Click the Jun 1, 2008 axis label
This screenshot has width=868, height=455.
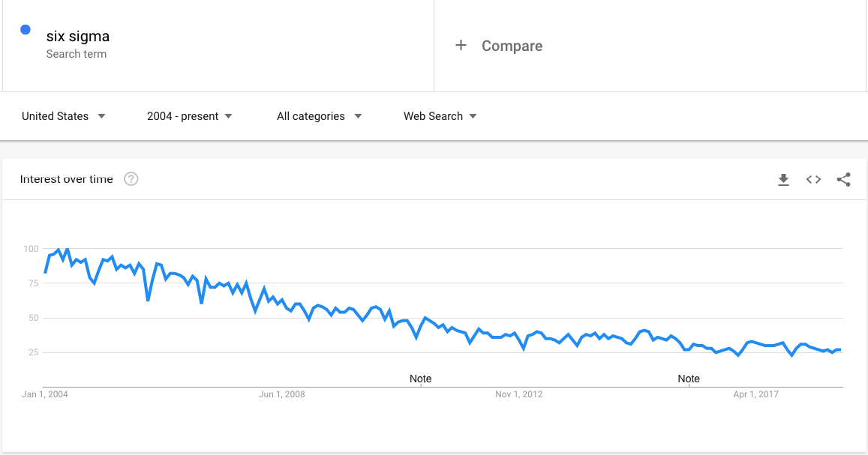[x=282, y=394]
